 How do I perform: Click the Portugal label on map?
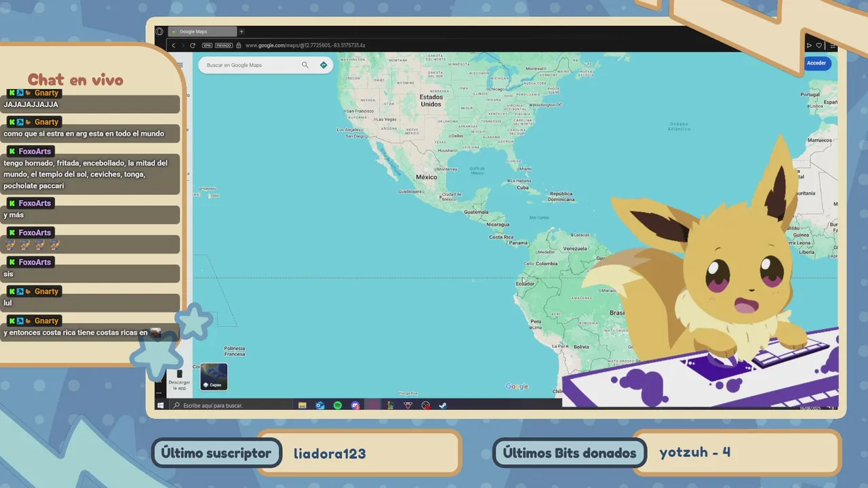(810, 94)
